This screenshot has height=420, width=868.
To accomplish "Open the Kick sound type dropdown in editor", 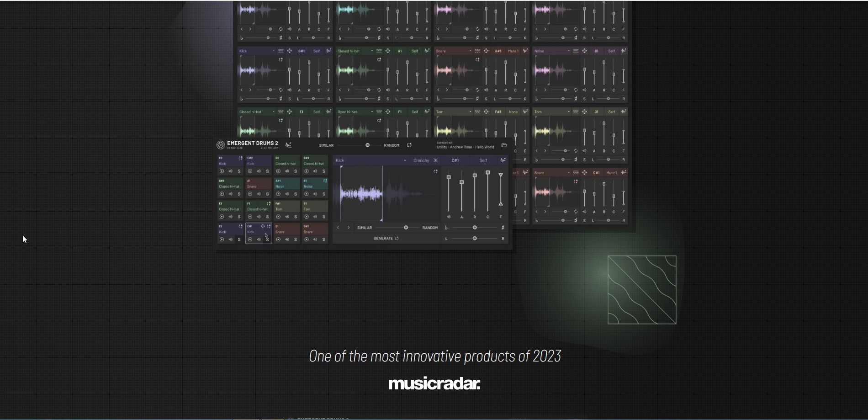I will [371, 160].
